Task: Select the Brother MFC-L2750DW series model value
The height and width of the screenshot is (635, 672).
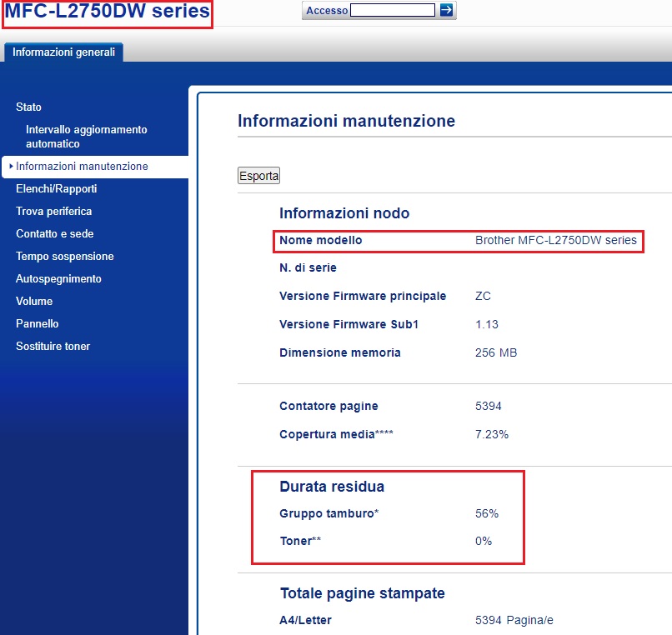Action: click(x=556, y=240)
